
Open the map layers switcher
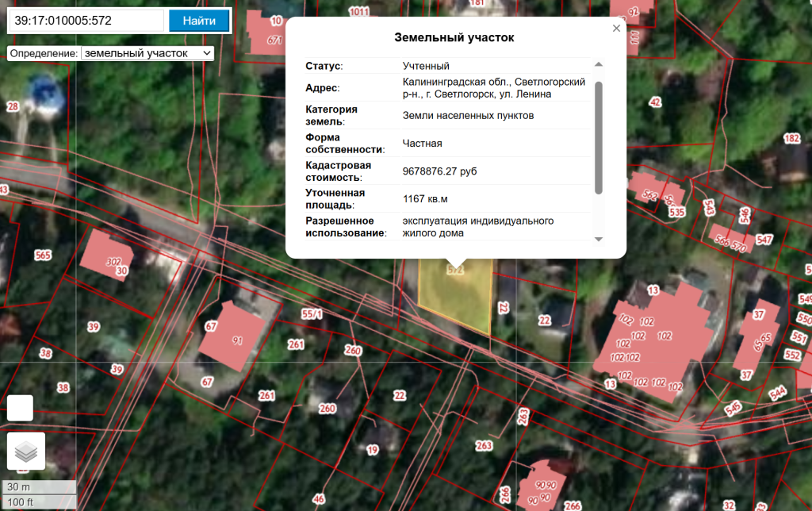point(26,451)
